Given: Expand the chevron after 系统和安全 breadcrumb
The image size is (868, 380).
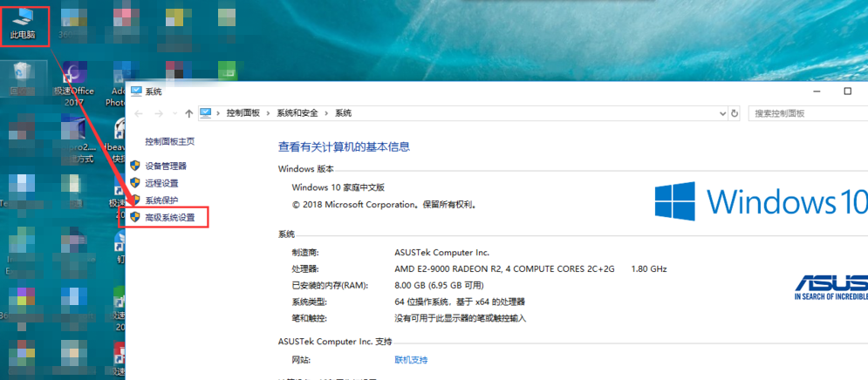Looking at the screenshot, I should (326, 113).
